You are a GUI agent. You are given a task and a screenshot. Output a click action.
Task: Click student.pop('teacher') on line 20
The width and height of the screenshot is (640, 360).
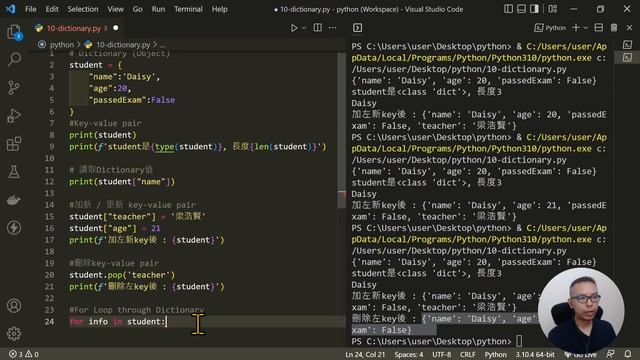[x=122, y=275]
